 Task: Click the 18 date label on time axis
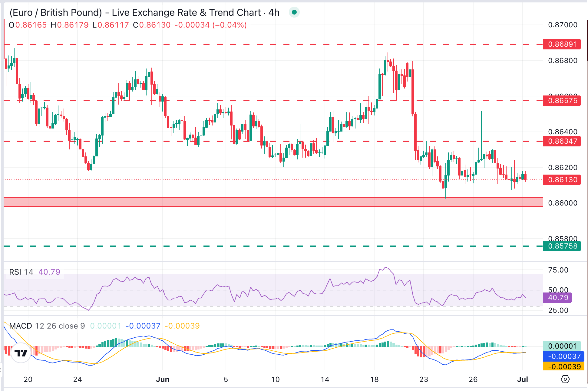374,379
